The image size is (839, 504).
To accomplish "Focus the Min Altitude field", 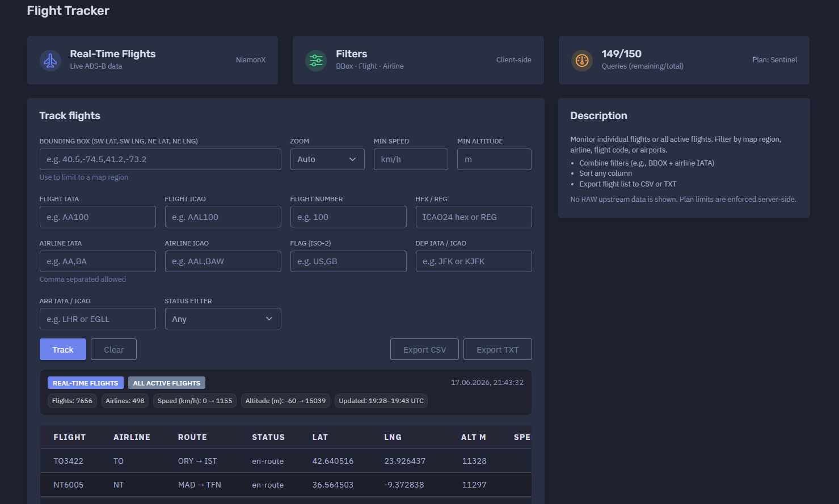I will [494, 159].
